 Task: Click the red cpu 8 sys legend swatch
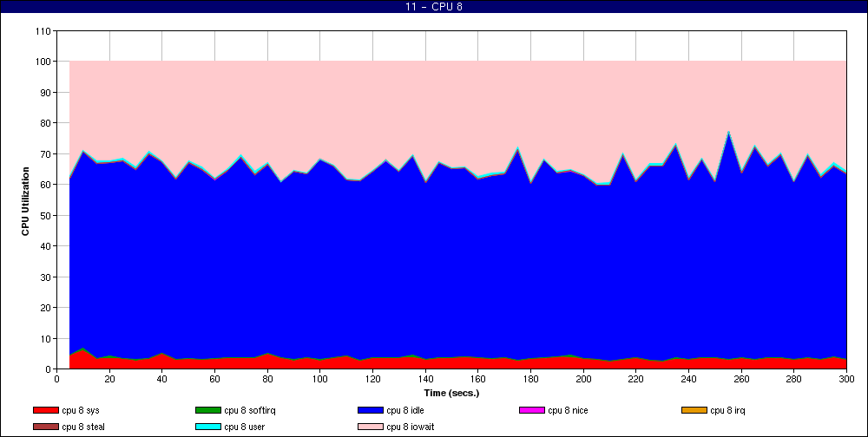45,410
